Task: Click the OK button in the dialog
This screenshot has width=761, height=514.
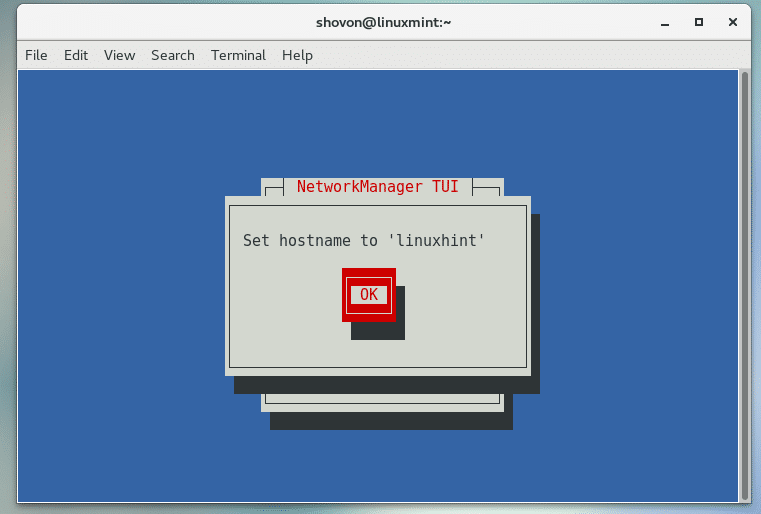Action: [x=369, y=295]
